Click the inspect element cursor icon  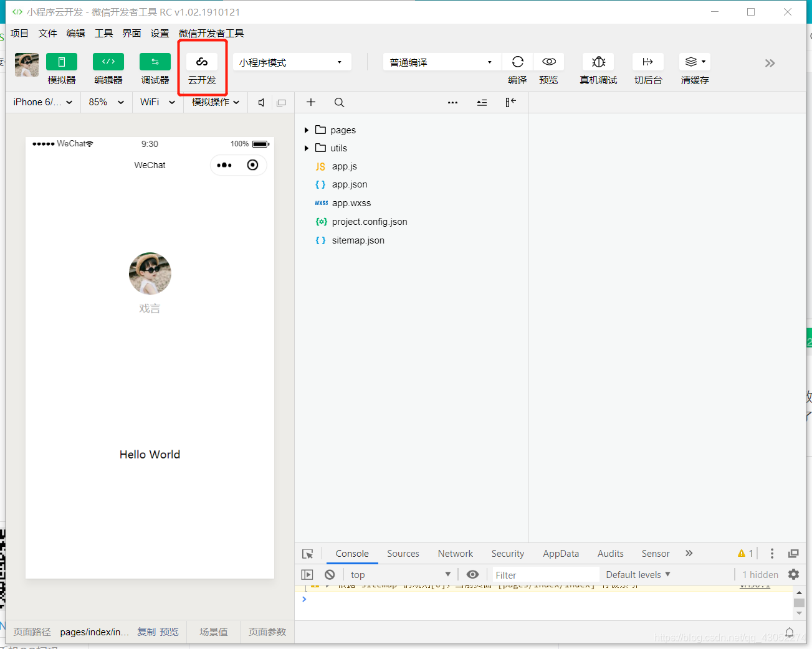pos(308,554)
